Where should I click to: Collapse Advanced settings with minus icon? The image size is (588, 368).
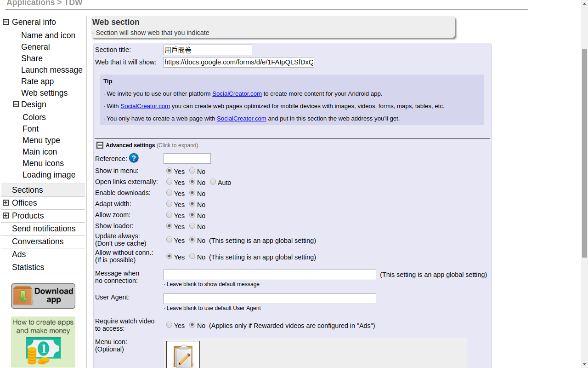coord(100,145)
